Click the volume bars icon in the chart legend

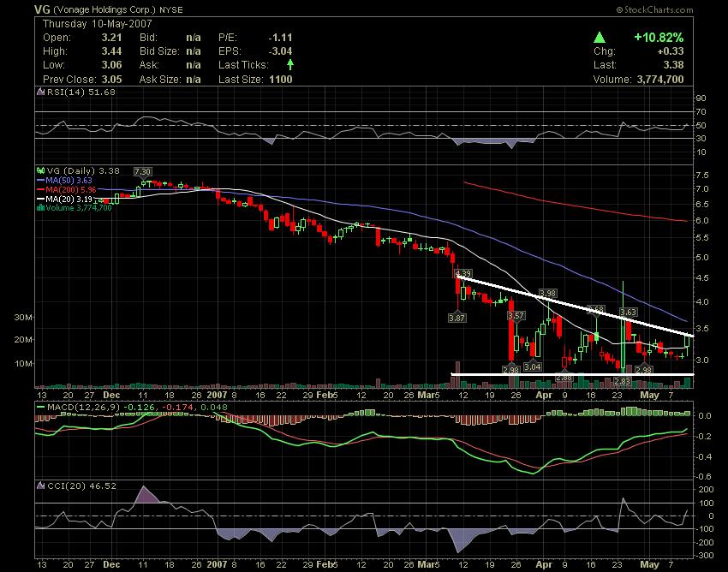click(x=40, y=208)
